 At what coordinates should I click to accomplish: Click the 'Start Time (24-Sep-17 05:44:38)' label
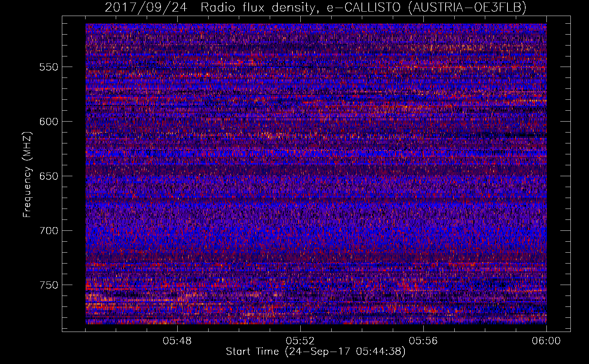316,352
